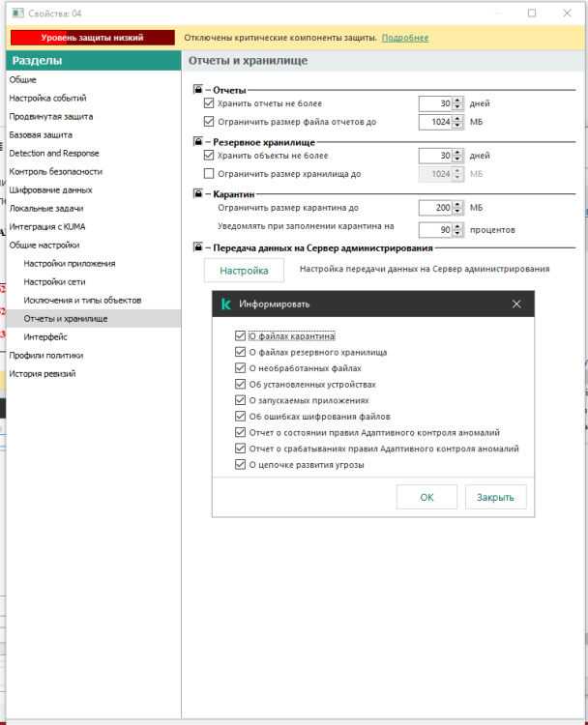Increase quarantine size limit with up arrow
The image size is (588, 725).
click(457, 204)
